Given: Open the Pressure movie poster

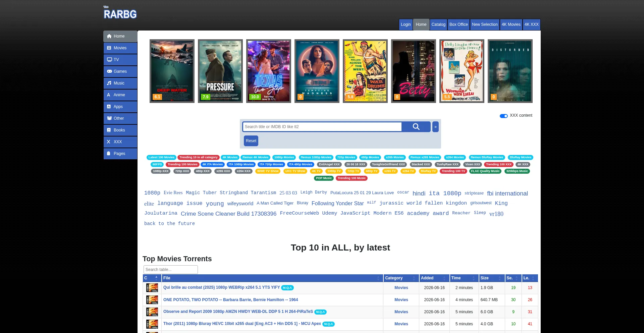Looking at the screenshot, I should point(220,71).
